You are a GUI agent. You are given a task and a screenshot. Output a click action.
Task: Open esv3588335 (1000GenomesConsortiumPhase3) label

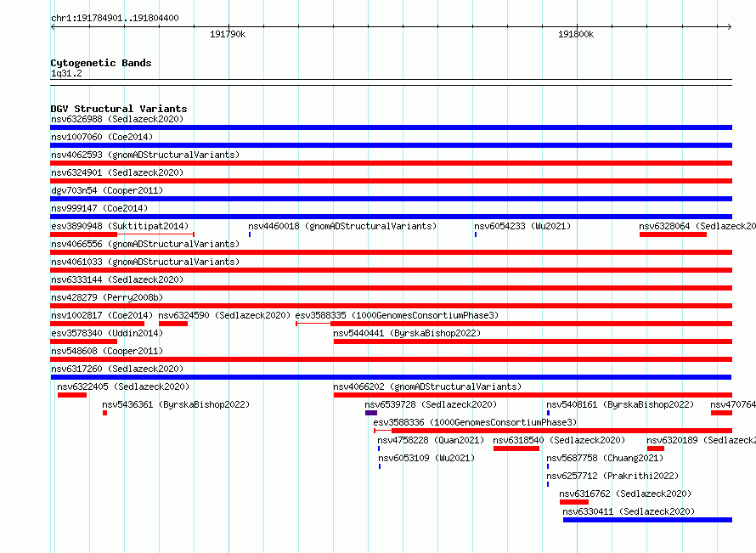point(397,315)
